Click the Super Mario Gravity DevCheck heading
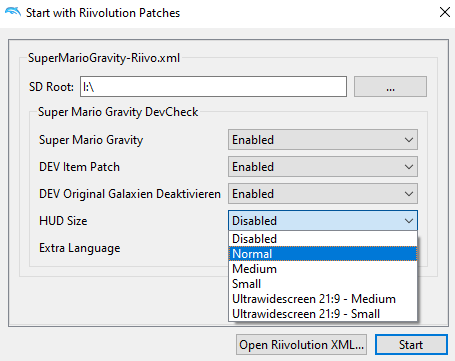Viewport: 455px width, 361px height. point(118,112)
